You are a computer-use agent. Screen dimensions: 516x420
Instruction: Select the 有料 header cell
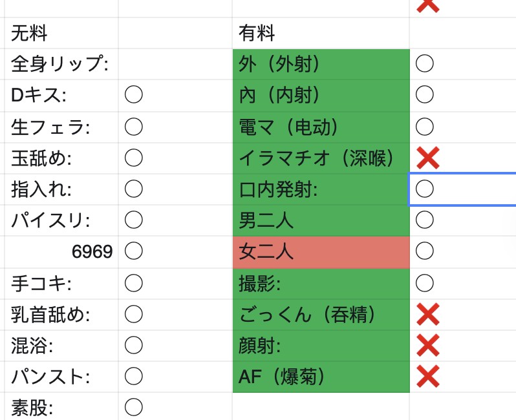321,33
